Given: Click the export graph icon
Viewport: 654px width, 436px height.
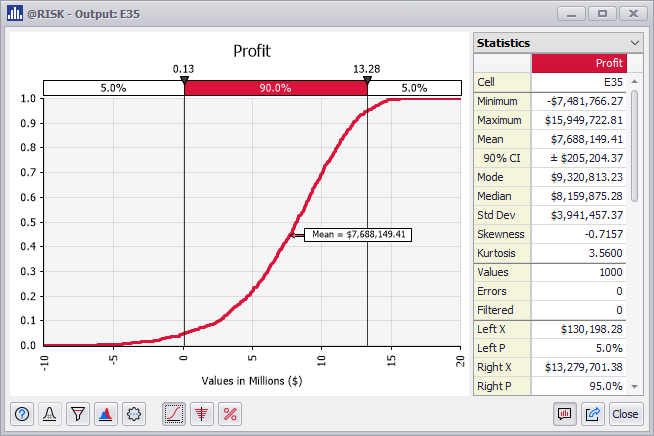Looking at the screenshot, I should coord(592,414).
